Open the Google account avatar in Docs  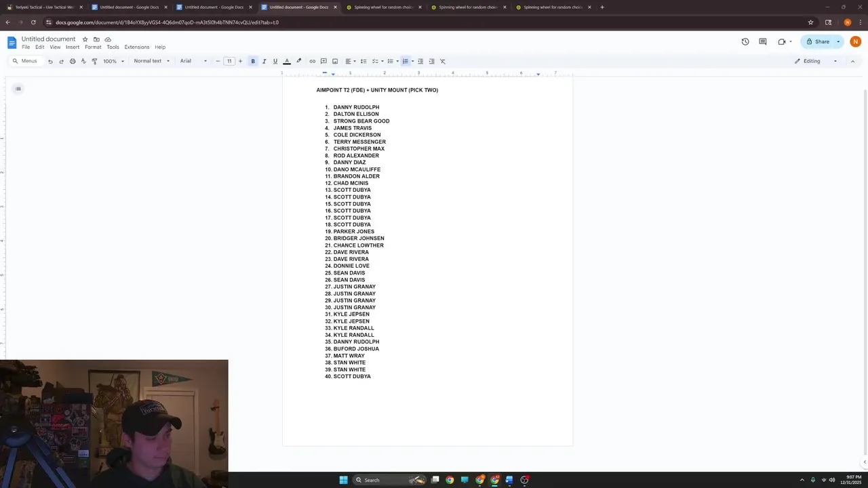click(856, 41)
